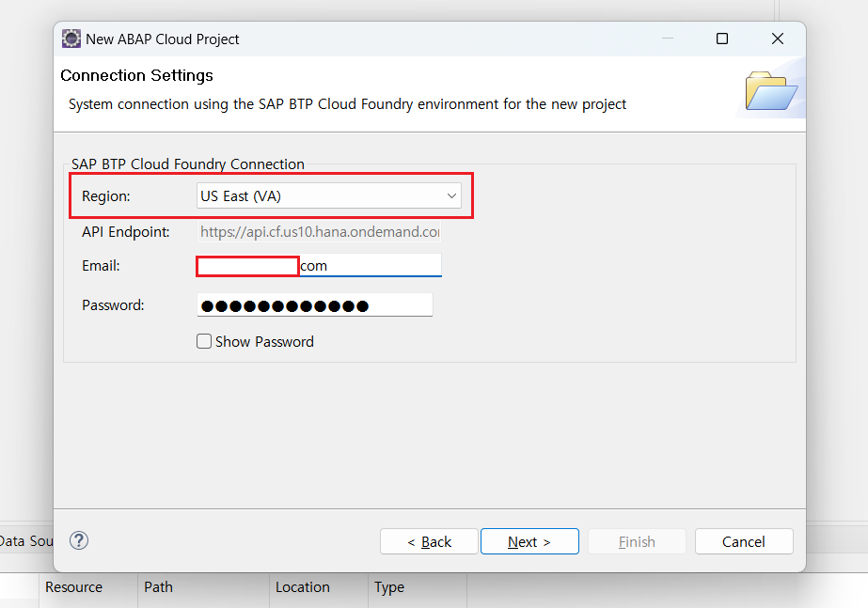868x608 pixels.
Task: Maximize the New ABAP Cloud Project dialog
Action: pyautogui.click(x=722, y=39)
